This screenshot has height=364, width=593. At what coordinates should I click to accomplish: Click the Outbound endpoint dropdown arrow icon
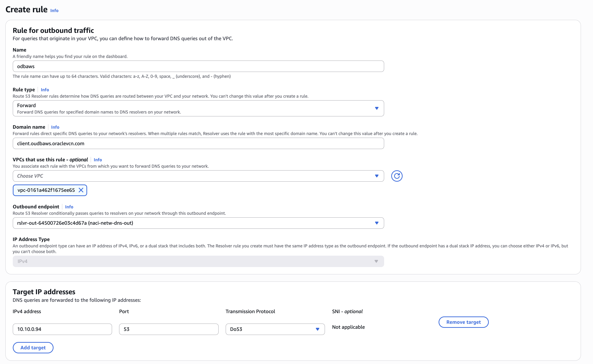click(377, 223)
